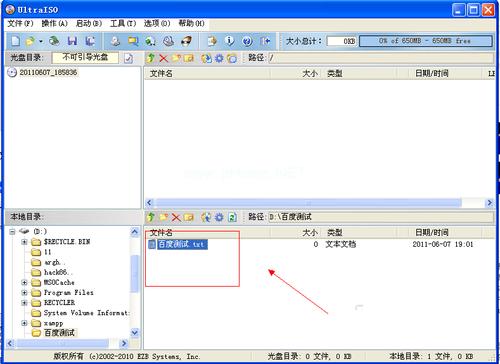Click the 不可引导光盘 bootable status field

[x=85, y=57]
